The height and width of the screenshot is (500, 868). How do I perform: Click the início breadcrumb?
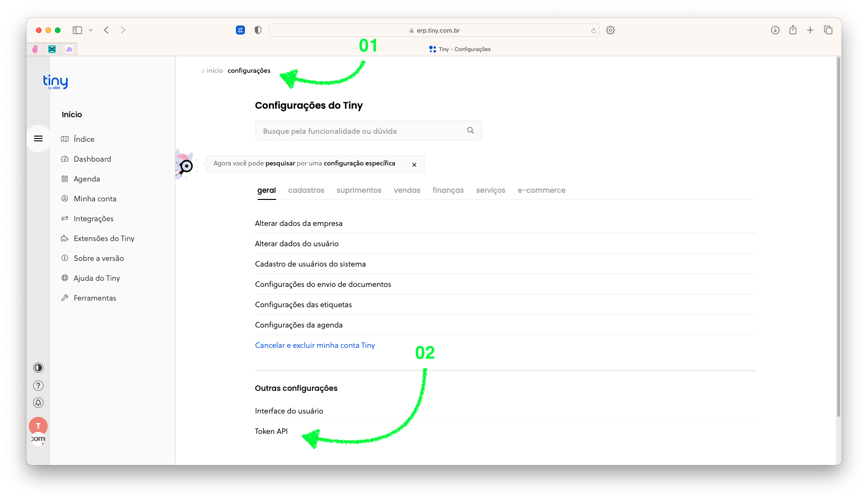pos(215,70)
